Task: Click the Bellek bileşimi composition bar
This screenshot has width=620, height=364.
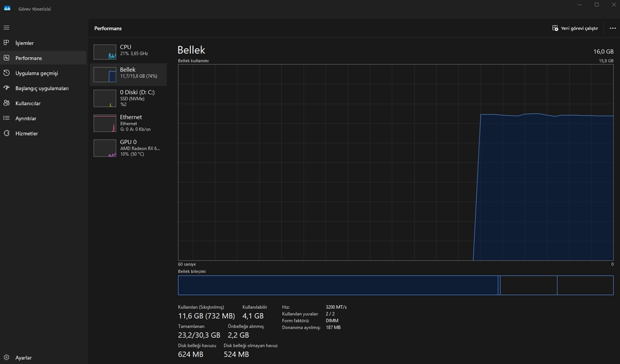Action: click(x=395, y=285)
